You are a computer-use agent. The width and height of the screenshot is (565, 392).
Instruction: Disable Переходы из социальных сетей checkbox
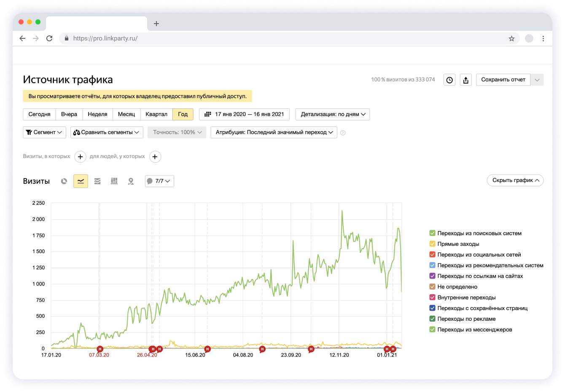click(x=432, y=255)
